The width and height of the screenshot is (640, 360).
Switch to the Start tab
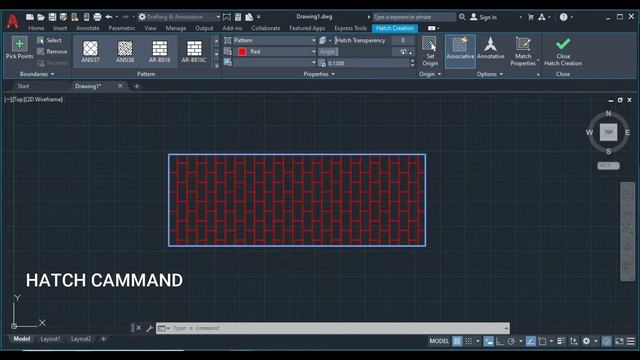pos(23,86)
